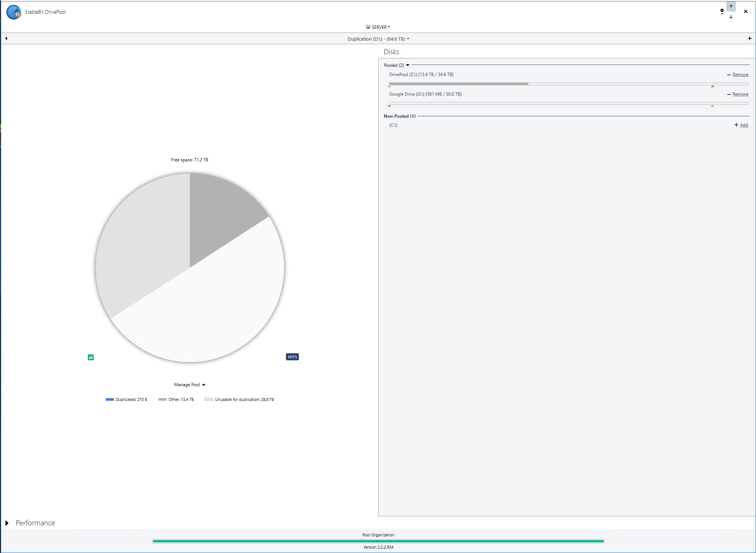Image resolution: width=756 pixels, height=553 pixels.
Task: Click the Free space: 71.2 TB label
Action: click(190, 160)
